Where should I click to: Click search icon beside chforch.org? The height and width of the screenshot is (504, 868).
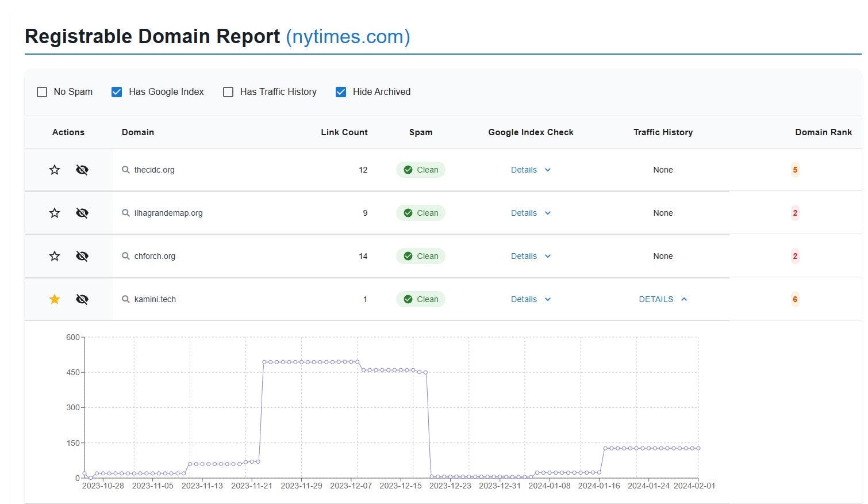coord(126,256)
